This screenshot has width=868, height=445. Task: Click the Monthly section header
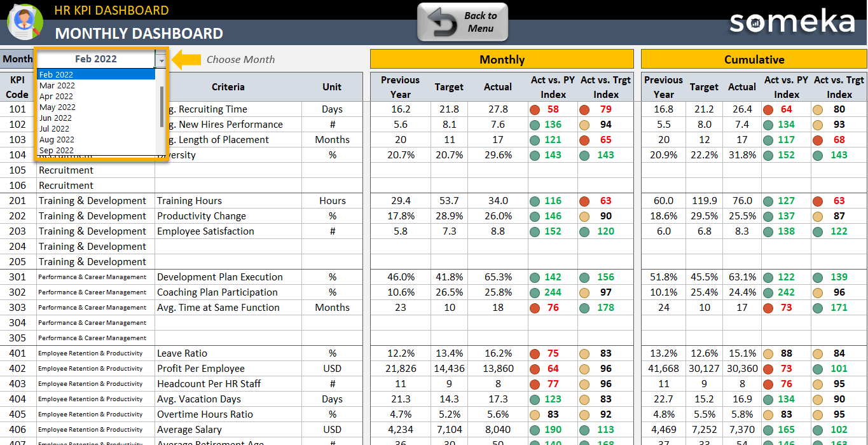point(502,59)
